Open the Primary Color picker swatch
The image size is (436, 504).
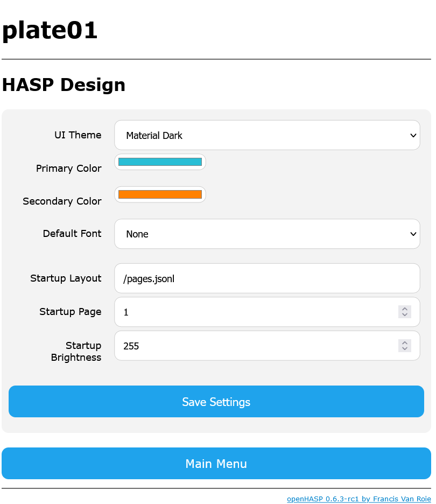click(160, 162)
